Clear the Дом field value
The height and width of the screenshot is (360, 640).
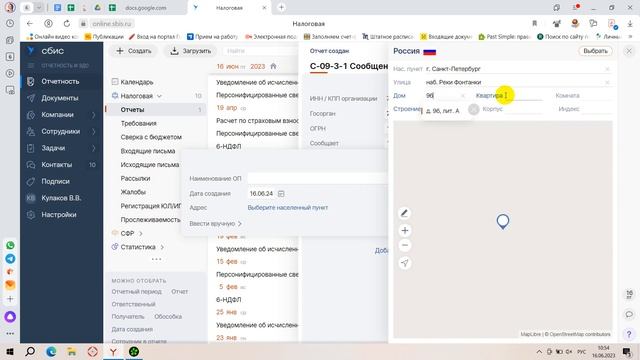click(463, 96)
